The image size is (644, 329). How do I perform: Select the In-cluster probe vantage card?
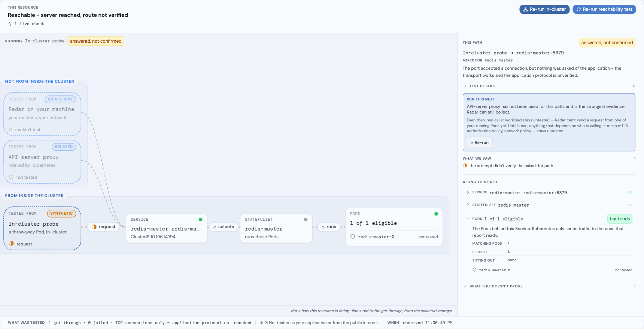pos(42,228)
